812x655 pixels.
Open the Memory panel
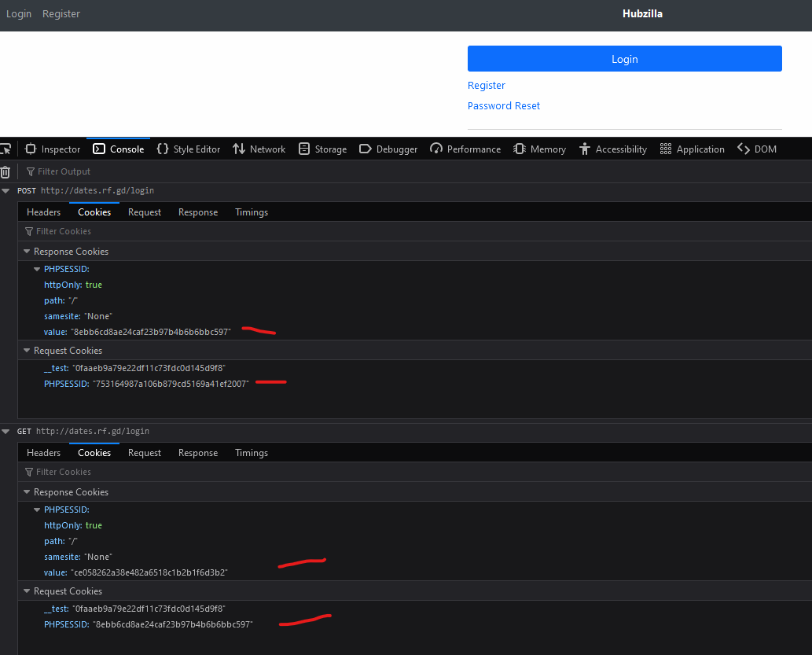click(539, 149)
